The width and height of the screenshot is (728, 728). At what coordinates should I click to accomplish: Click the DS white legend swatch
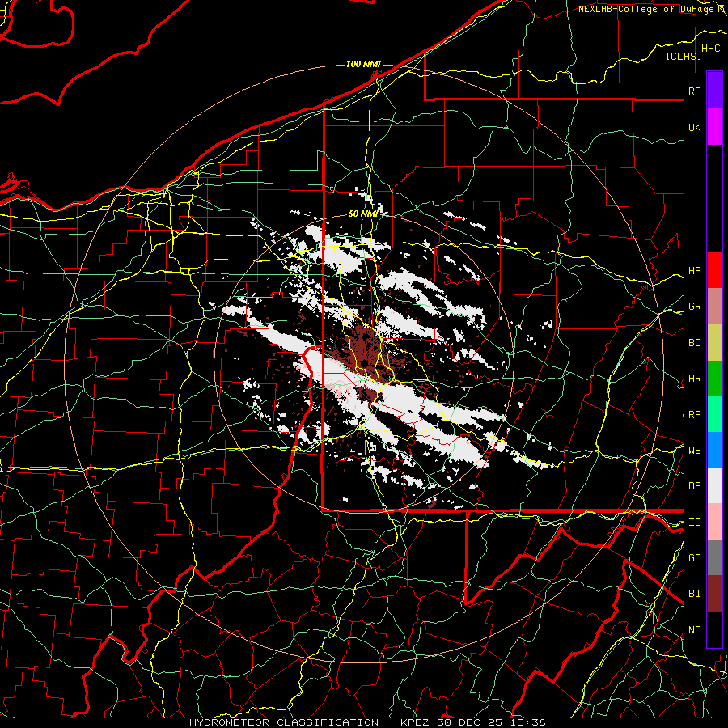tap(714, 485)
